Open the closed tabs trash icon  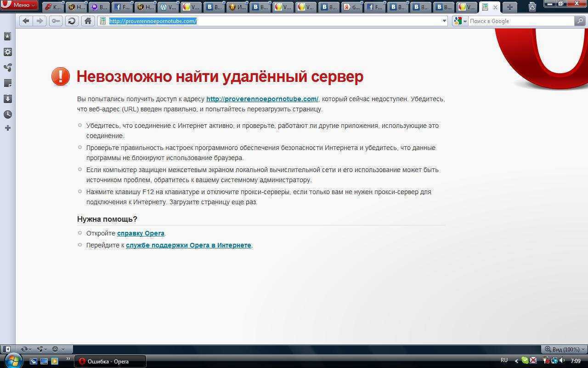(x=532, y=7)
